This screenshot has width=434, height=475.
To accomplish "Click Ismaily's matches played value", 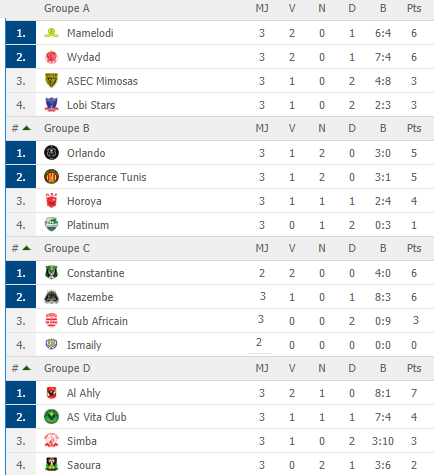I will tap(259, 342).
